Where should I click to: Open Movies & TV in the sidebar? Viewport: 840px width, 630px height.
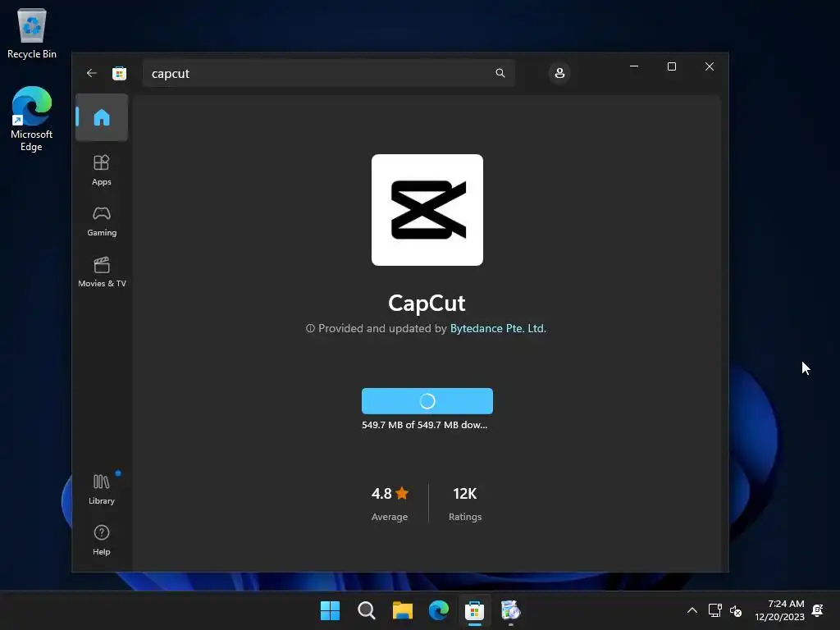tap(102, 272)
